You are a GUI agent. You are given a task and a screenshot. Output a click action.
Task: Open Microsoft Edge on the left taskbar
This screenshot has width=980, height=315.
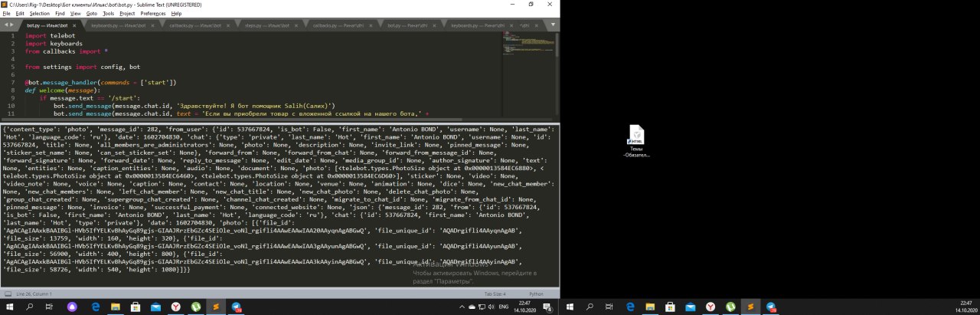(x=96, y=307)
